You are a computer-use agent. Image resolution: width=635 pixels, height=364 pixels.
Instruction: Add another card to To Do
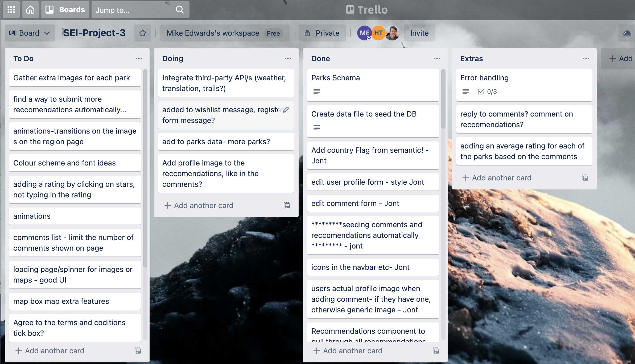[50, 351]
